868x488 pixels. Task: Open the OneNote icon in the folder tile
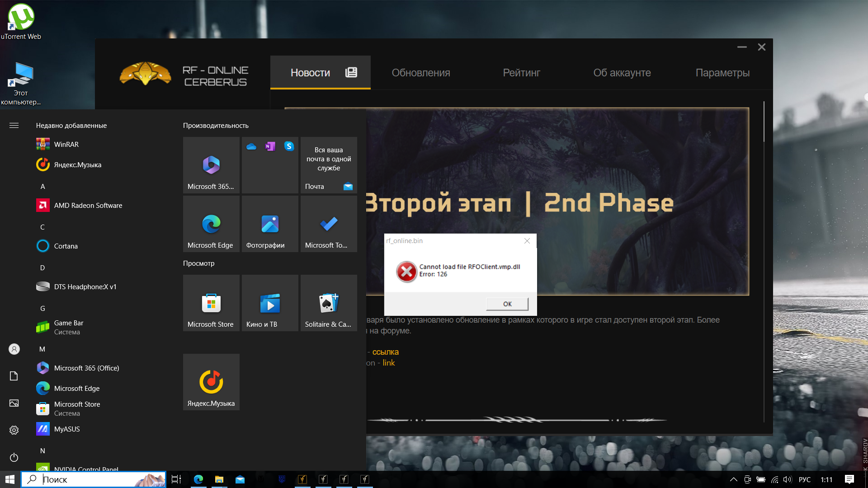pyautogui.click(x=270, y=146)
